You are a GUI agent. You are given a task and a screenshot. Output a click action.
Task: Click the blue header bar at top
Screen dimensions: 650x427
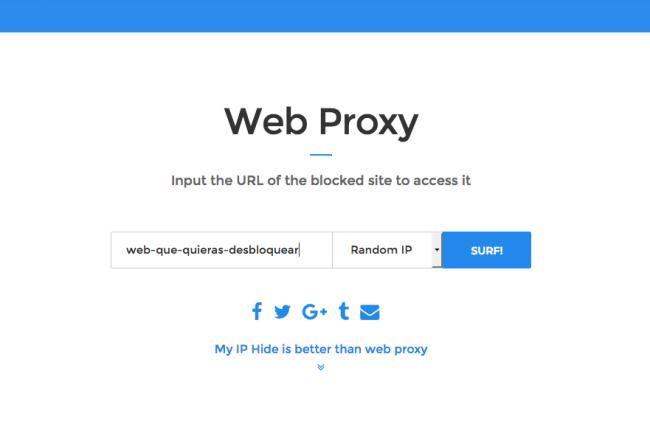[x=325, y=16]
